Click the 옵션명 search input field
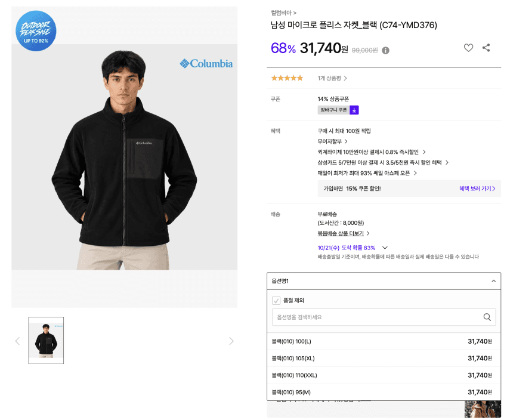This screenshot has height=420, width=507. coord(377,317)
